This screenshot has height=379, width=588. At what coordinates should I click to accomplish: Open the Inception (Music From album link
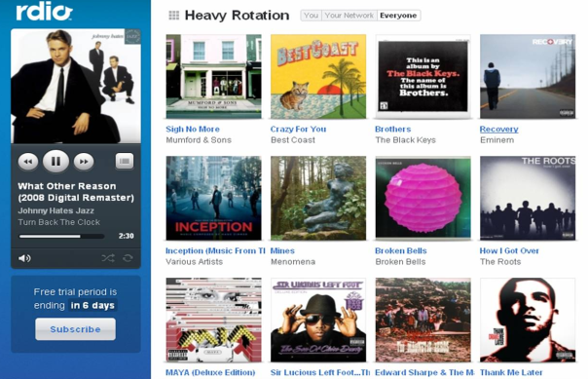(215, 250)
